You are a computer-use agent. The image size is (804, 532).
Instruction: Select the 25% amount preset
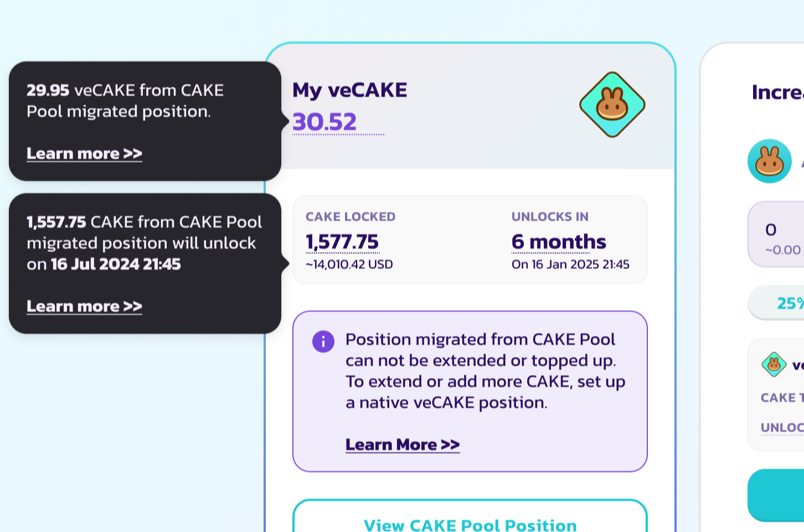point(789,303)
